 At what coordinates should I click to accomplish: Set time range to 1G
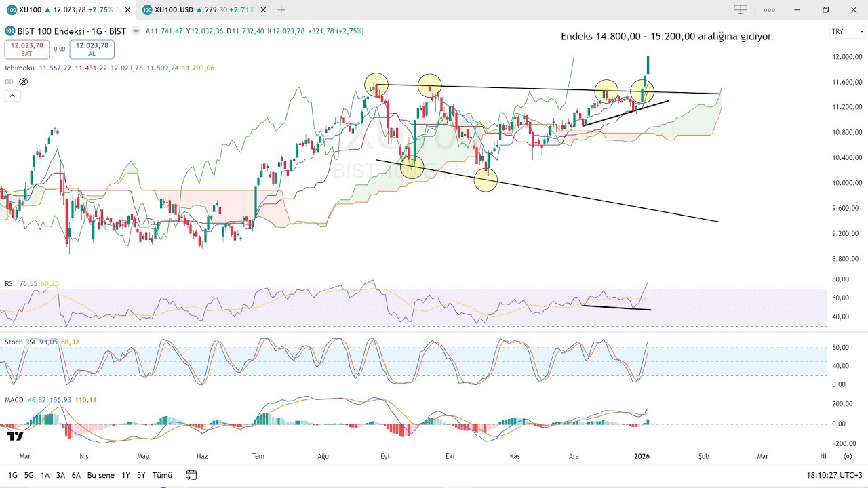13,475
